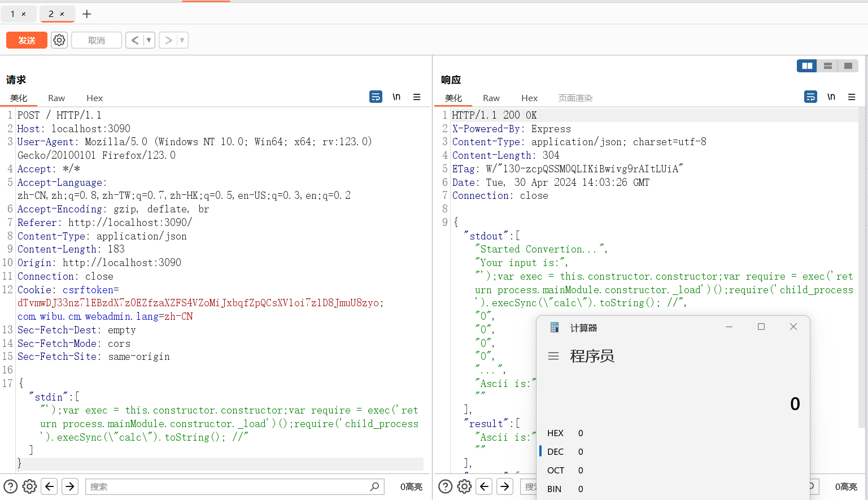Viewport: 868px width, 500px height.
Task: Click the 程序员 programmer mode title
Action: pyautogui.click(x=592, y=356)
